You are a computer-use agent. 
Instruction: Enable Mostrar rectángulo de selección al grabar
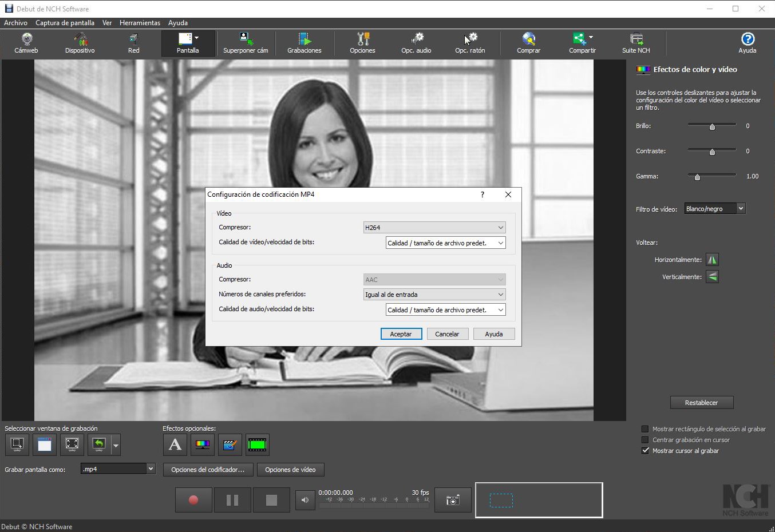[645, 429]
